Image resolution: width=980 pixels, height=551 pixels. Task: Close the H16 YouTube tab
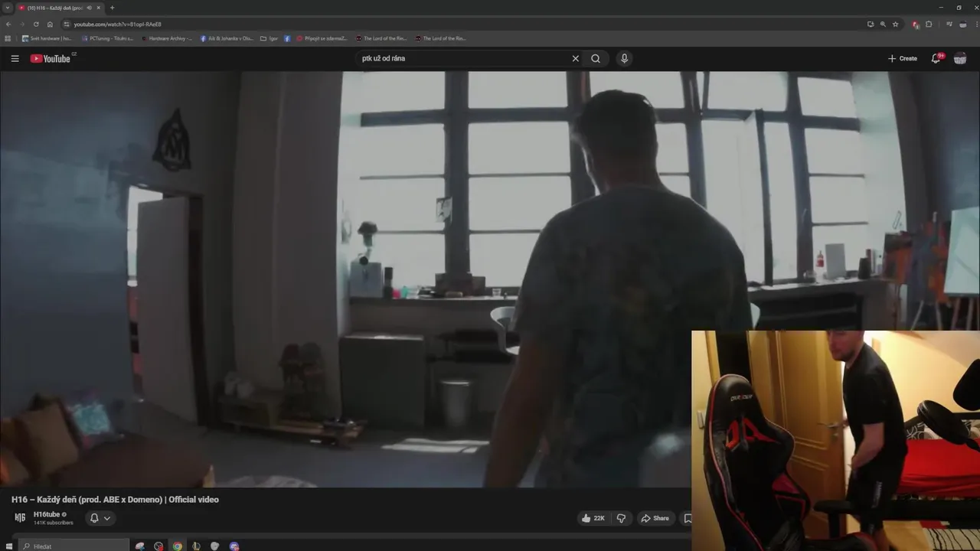point(98,8)
